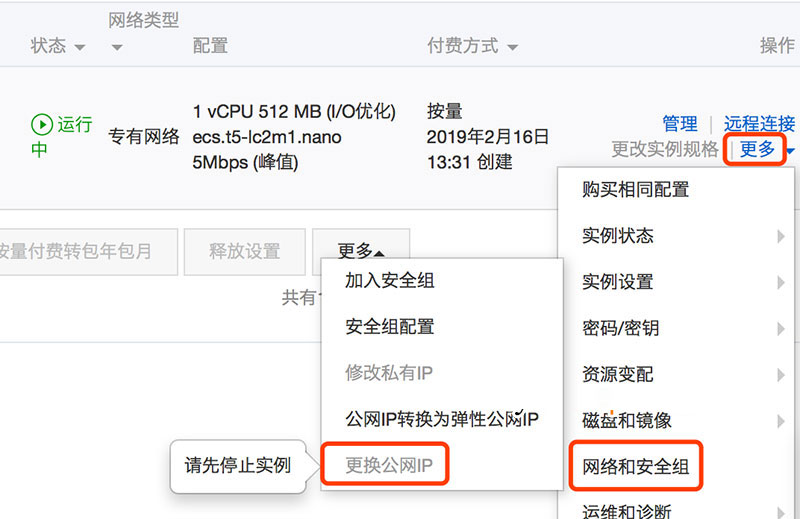Viewport: 800px width, 519px height.
Task: Expand the 实例设置 submenu arrow
Action: (x=780, y=283)
